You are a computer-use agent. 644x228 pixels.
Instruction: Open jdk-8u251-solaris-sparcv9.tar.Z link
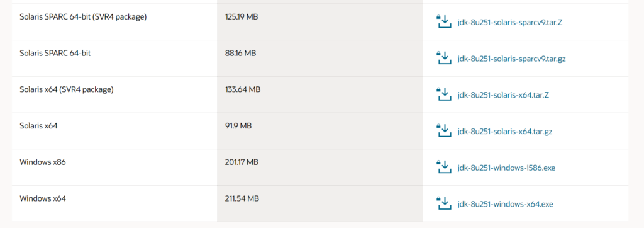coord(509,22)
